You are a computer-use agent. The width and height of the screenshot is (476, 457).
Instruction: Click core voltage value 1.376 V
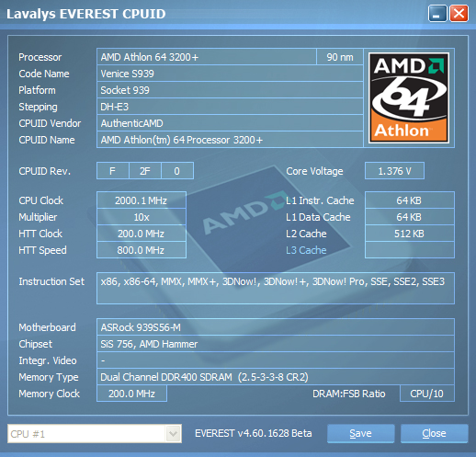(394, 171)
